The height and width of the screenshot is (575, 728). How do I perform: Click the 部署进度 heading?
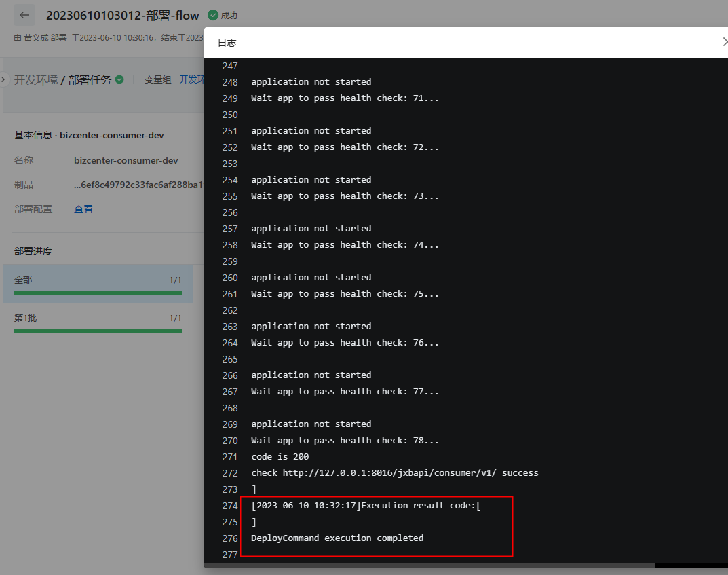pyautogui.click(x=33, y=251)
